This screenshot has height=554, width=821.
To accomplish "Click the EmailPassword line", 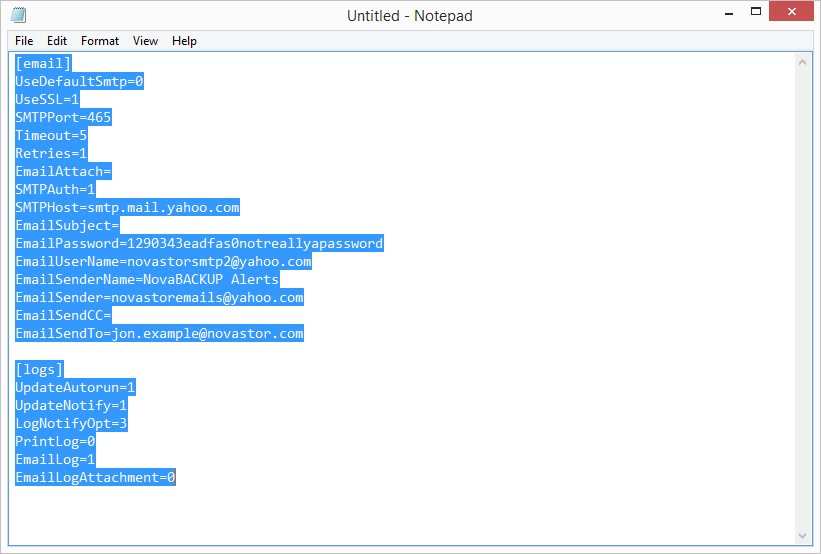I will pos(199,243).
